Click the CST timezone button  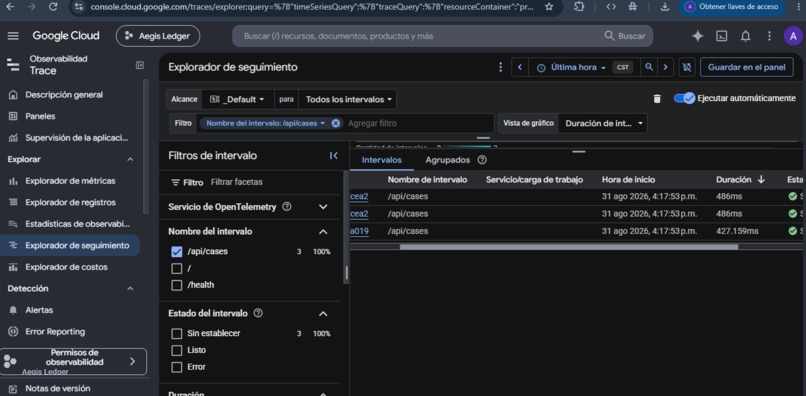coord(622,67)
